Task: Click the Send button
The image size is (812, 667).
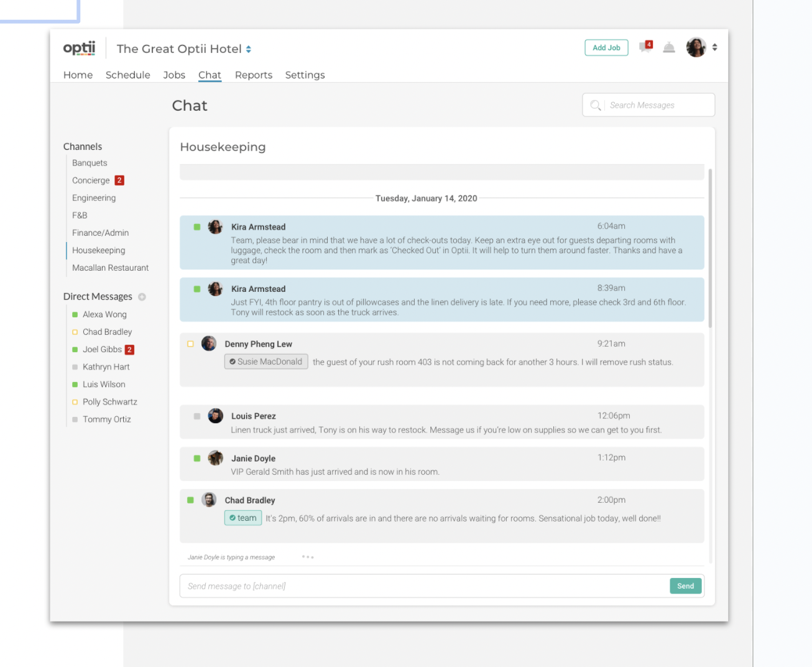Action: pos(686,586)
